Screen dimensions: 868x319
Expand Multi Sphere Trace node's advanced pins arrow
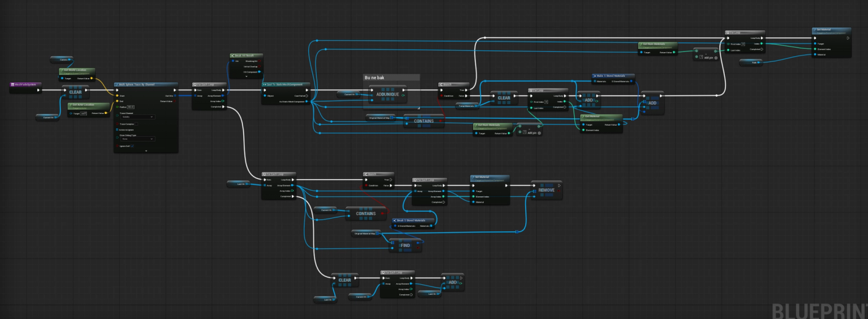pos(146,151)
